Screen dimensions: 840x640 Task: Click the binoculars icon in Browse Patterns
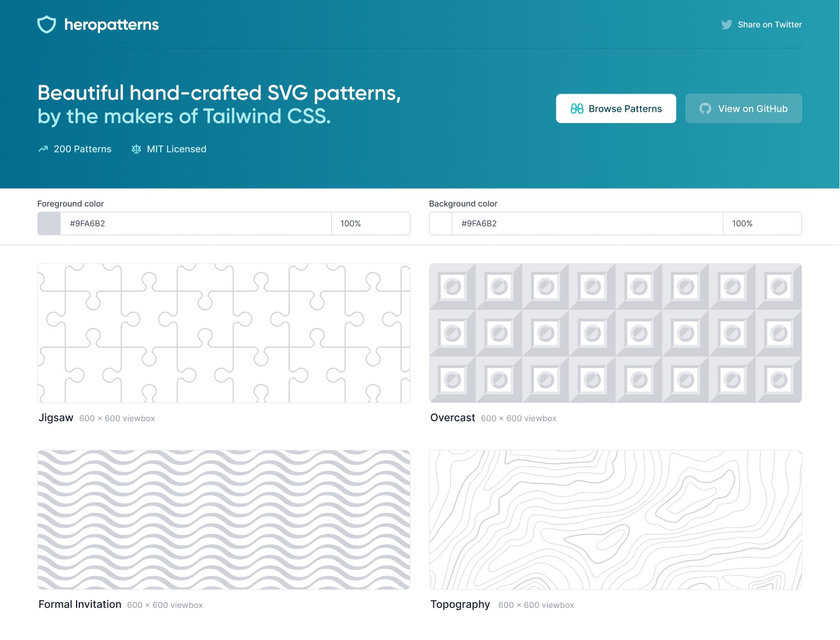coord(577,109)
